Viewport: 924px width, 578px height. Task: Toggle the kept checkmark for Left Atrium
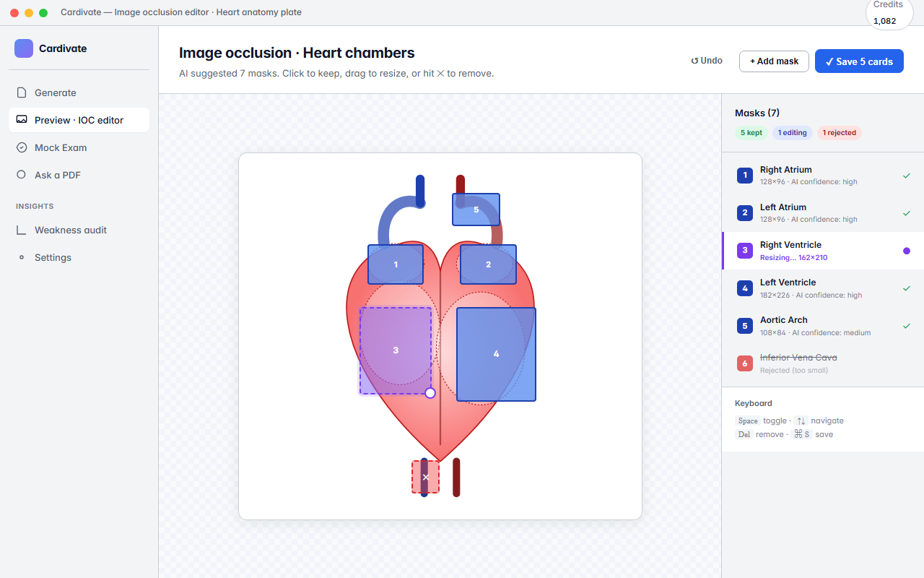pyautogui.click(x=907, y=213)
